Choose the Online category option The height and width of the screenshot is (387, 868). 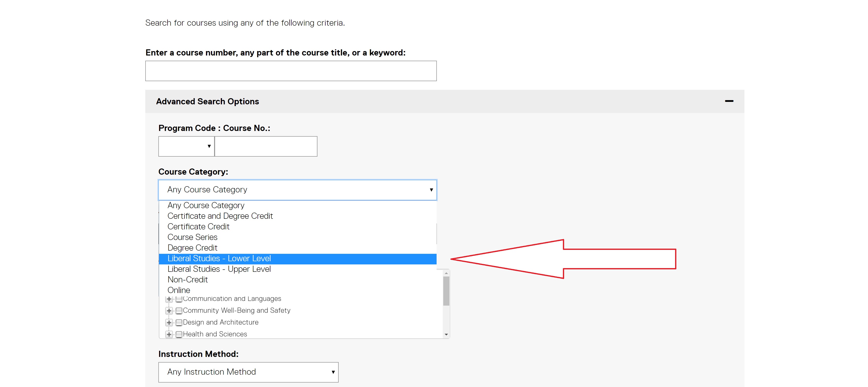[x=179, y=290]
